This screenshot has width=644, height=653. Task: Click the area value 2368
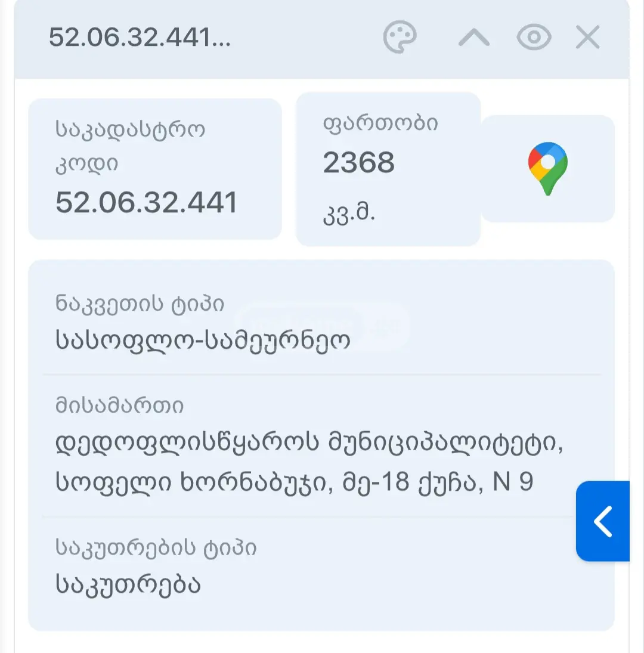pyautogui.click(x=358, y=162)
